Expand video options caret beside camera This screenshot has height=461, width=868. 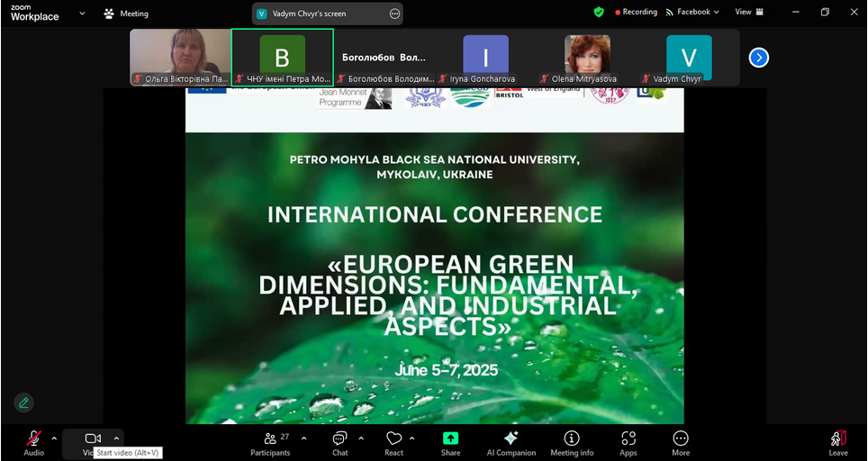[x=116, y=438]
